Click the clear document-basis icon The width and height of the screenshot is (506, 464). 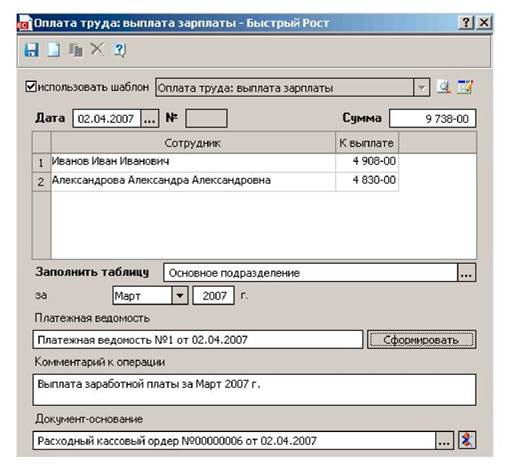pyautogui.click(x=467, y=440)
